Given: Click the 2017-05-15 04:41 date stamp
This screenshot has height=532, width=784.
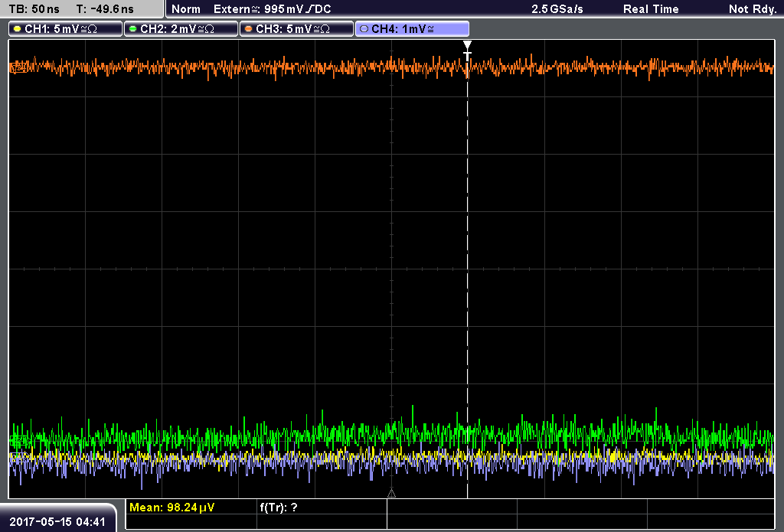Looking at the screenshot, I should (57, 522).
